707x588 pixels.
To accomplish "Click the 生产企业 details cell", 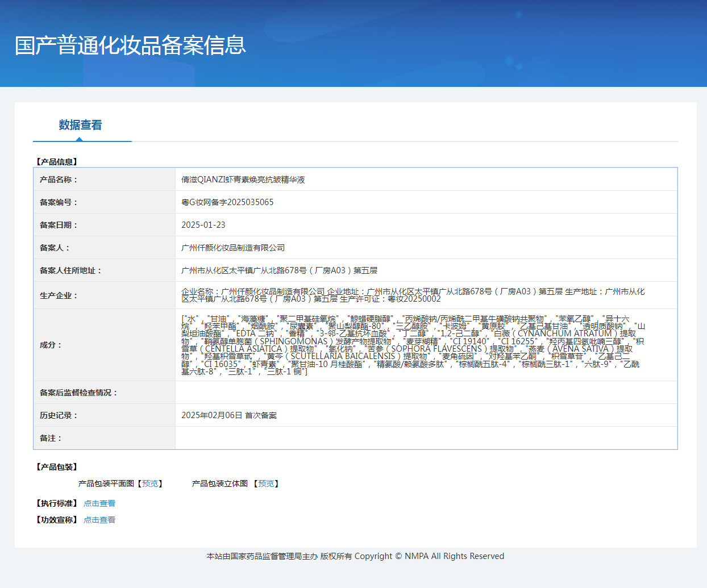I will (x=426, y=295).
